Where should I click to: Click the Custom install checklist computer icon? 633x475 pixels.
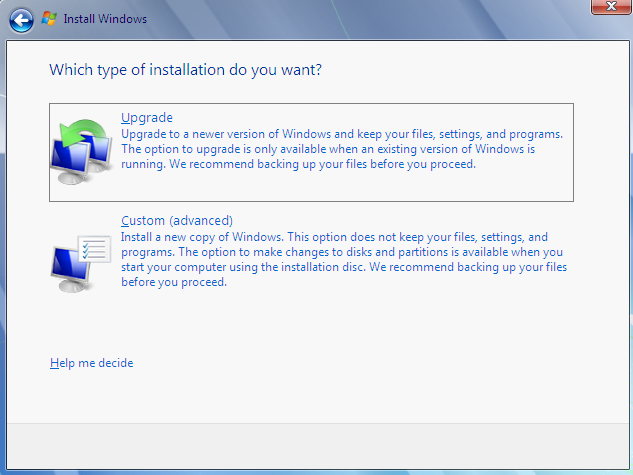click(x=80, y=264)
